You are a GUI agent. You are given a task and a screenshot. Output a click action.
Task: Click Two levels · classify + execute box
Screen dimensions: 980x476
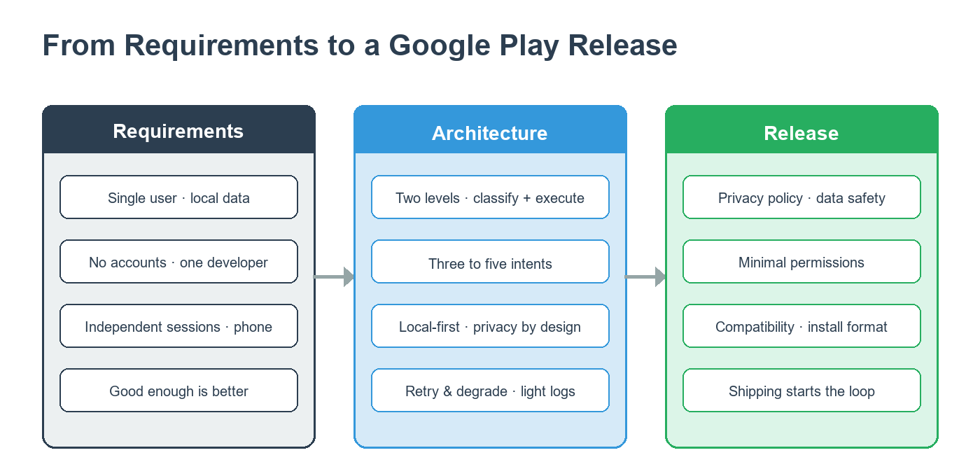point(490,197)
